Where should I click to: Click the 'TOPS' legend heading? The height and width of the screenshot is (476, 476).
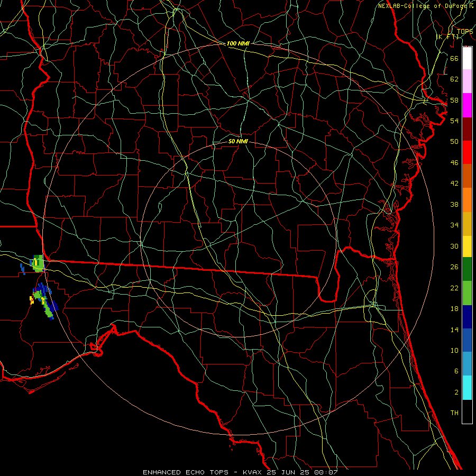pyautogui.click(x=465, y=31)
